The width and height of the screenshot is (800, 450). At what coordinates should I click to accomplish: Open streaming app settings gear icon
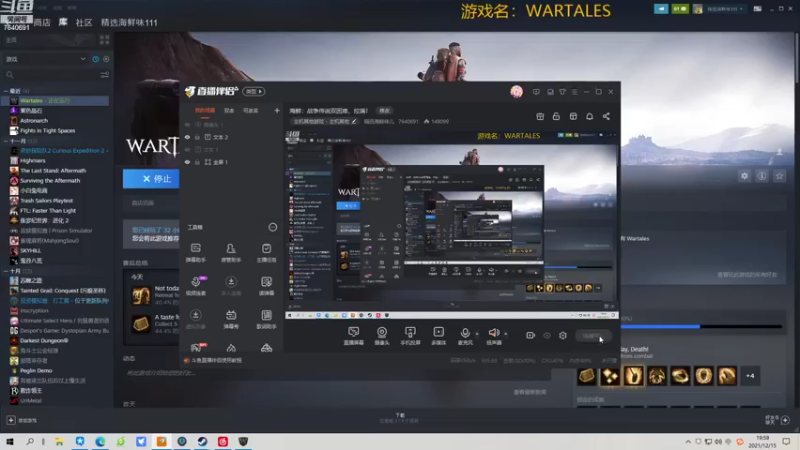click(563, 335)
